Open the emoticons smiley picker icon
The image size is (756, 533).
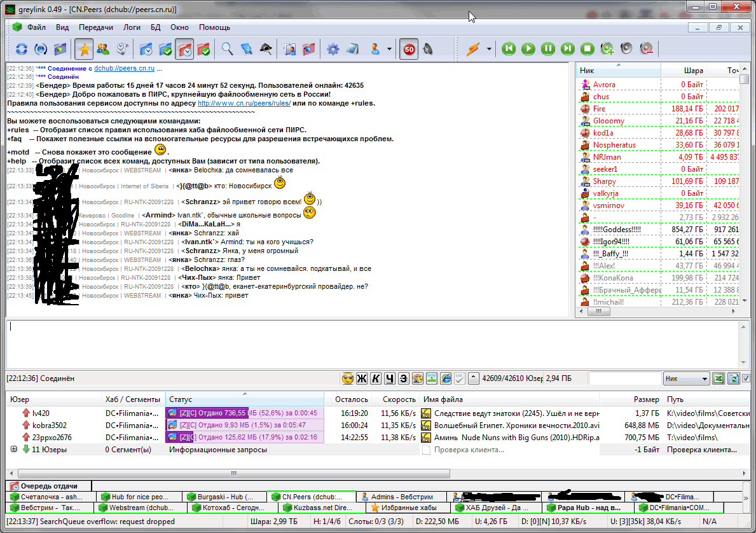(347, 378)
